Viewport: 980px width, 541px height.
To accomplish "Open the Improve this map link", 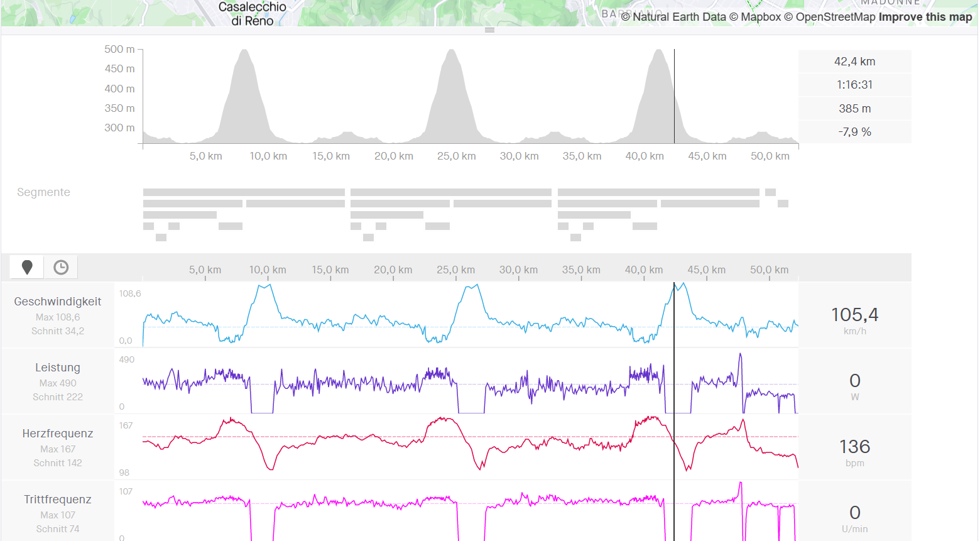I will click(925, 17).
